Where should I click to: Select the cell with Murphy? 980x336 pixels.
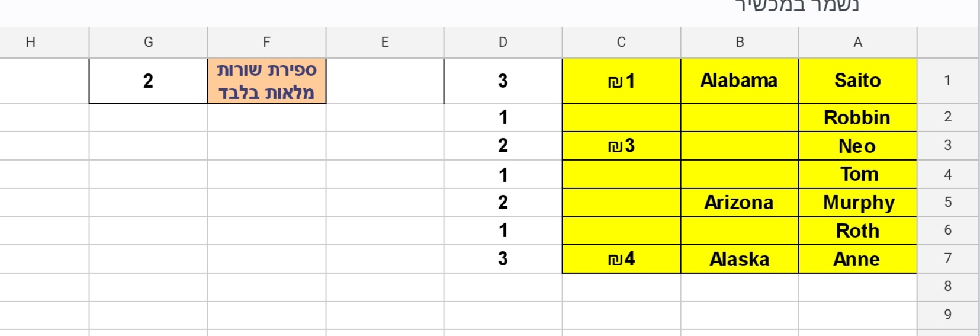pos(857,203)
